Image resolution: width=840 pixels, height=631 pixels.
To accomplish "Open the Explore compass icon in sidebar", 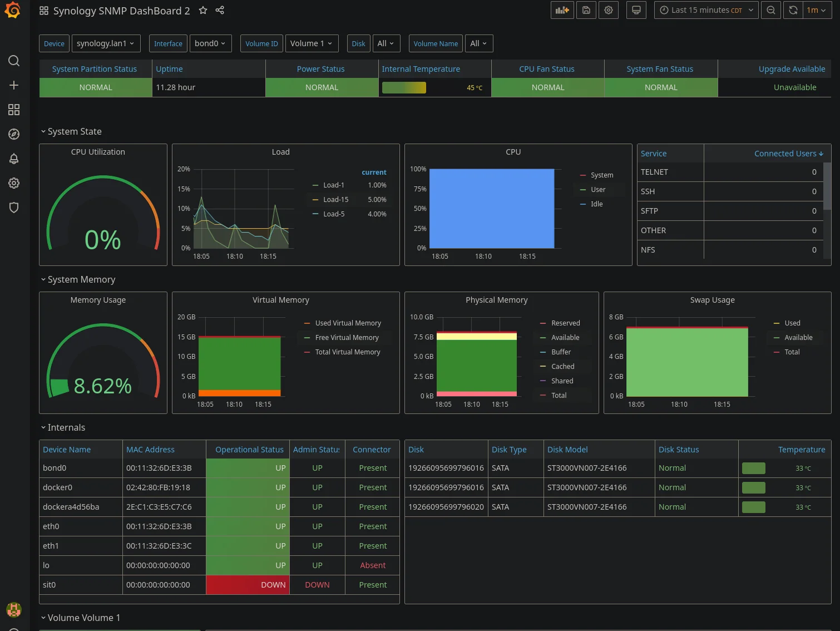I will click(x=14, y=134).
